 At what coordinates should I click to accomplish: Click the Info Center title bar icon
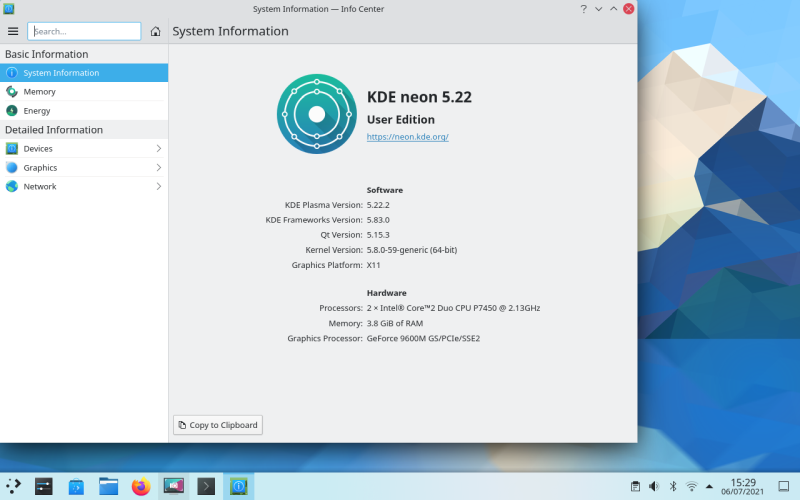9,9
